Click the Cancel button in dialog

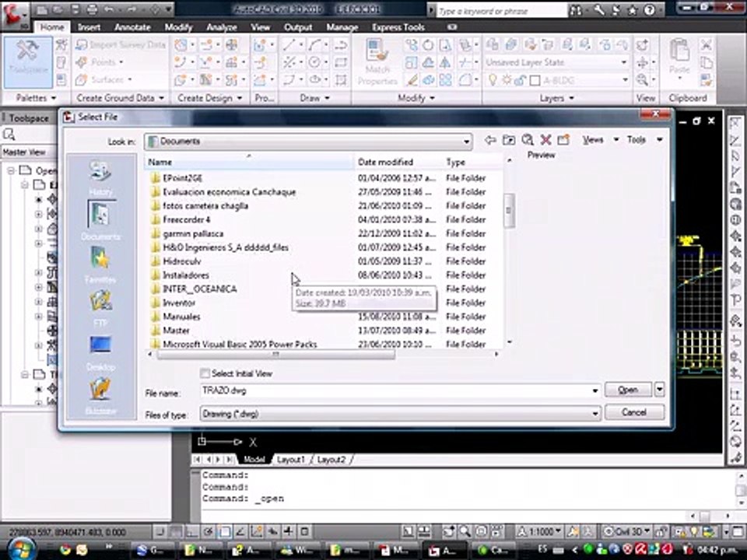pyautogui.click(x=634, y=412)
